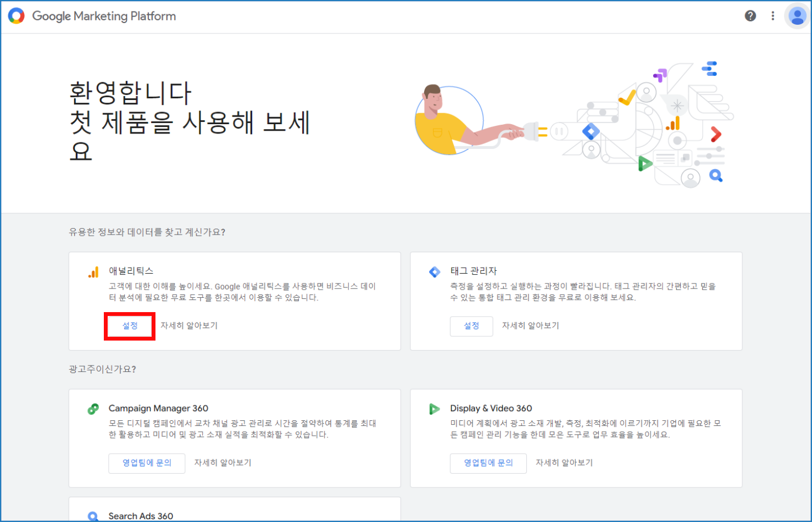
Task: Open 자세히 알아보기 for Display & Video 360
Action: [x=564, y=463]
